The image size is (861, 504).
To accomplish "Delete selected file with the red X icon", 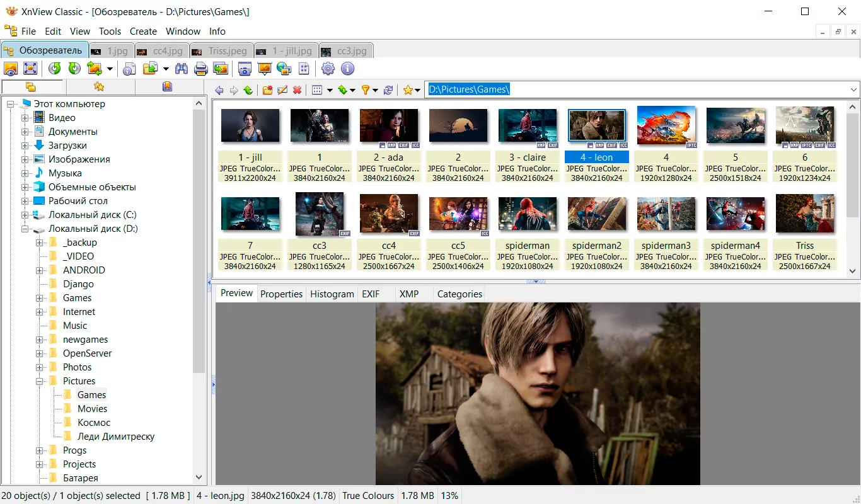I will coord(298,90).
